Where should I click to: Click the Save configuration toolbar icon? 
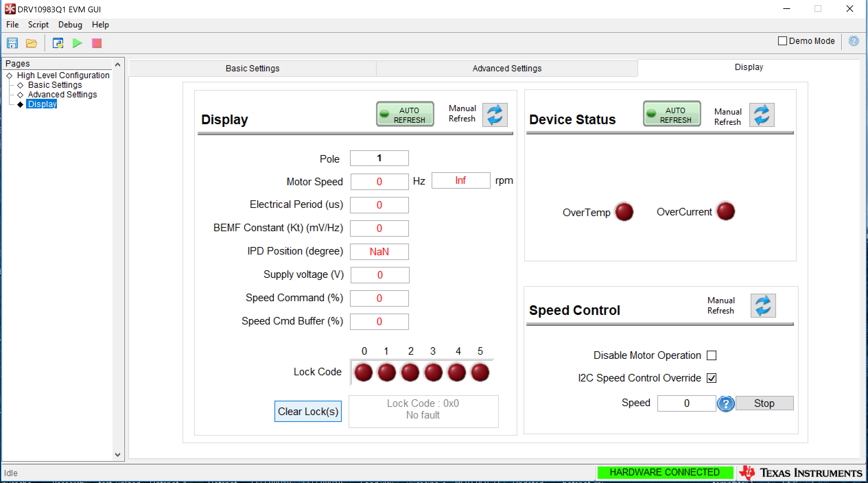click(x=12, y=43)
